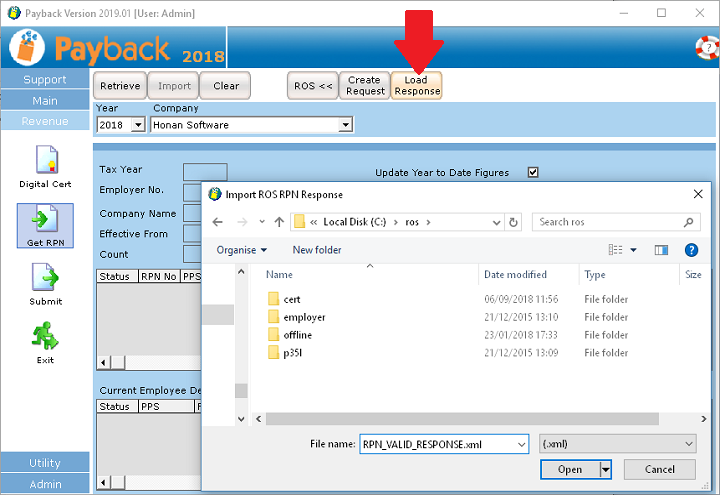Open the (.xml) file type dropdown
720x495 pixels.
click(617, 444)
